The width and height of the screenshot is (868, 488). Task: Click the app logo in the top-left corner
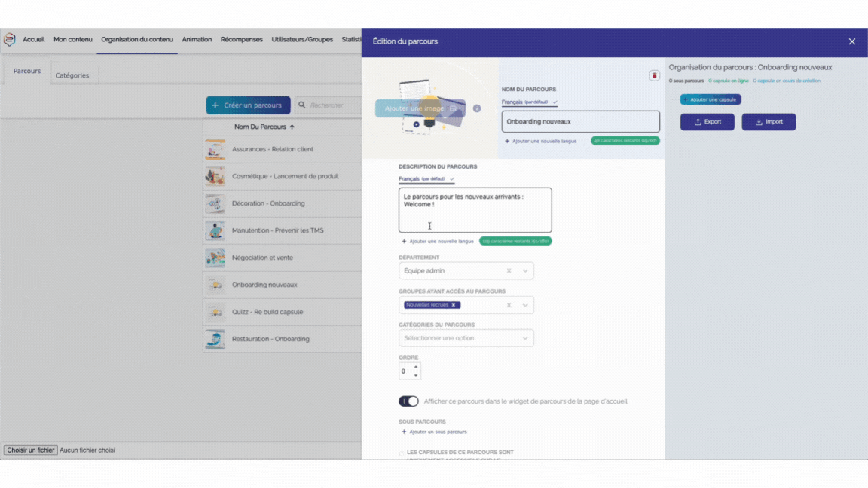tap(10, 40)
